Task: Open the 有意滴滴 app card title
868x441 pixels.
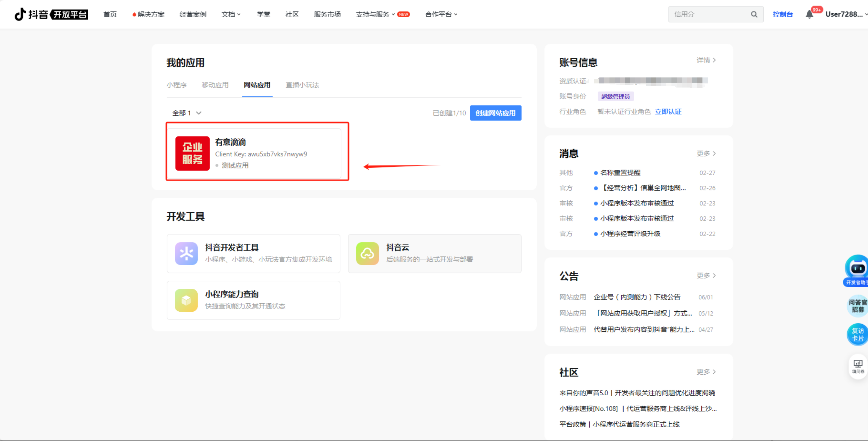Action: coord(230,142)
